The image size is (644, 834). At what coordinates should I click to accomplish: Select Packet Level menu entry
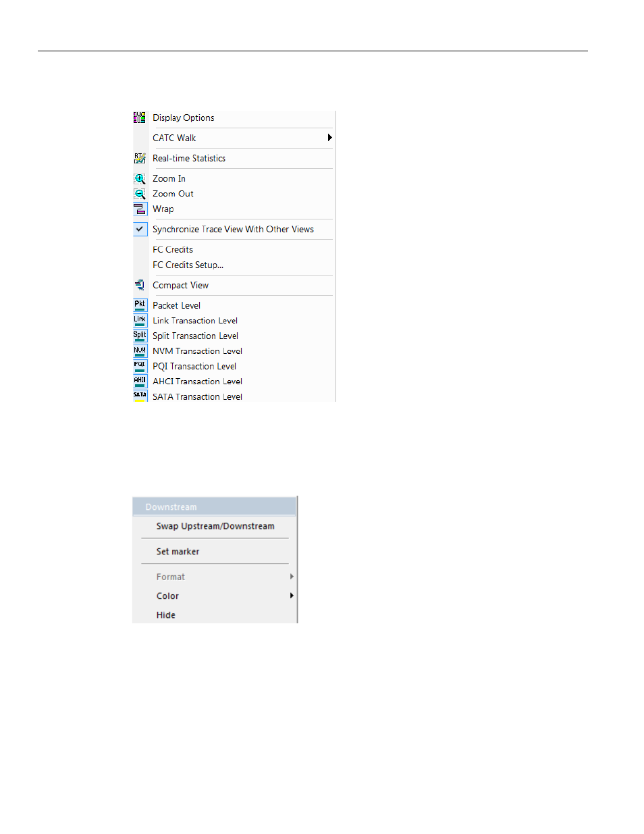(176, 305)
